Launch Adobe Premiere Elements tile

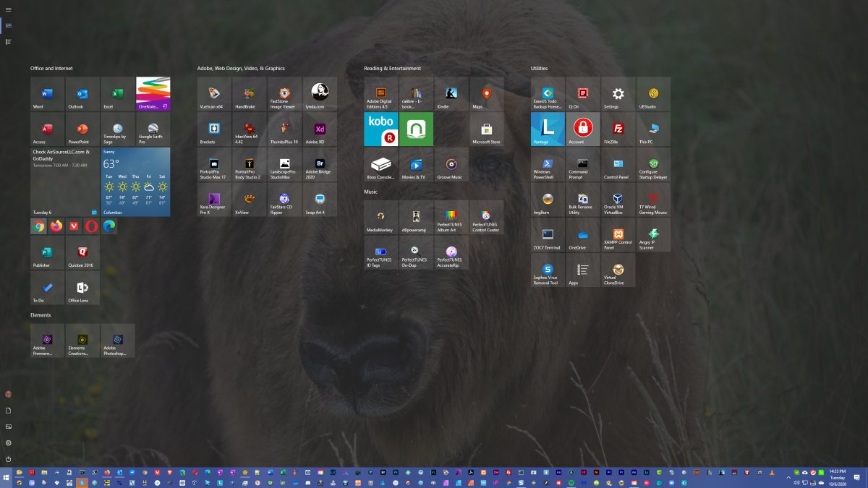pos(47,341)
